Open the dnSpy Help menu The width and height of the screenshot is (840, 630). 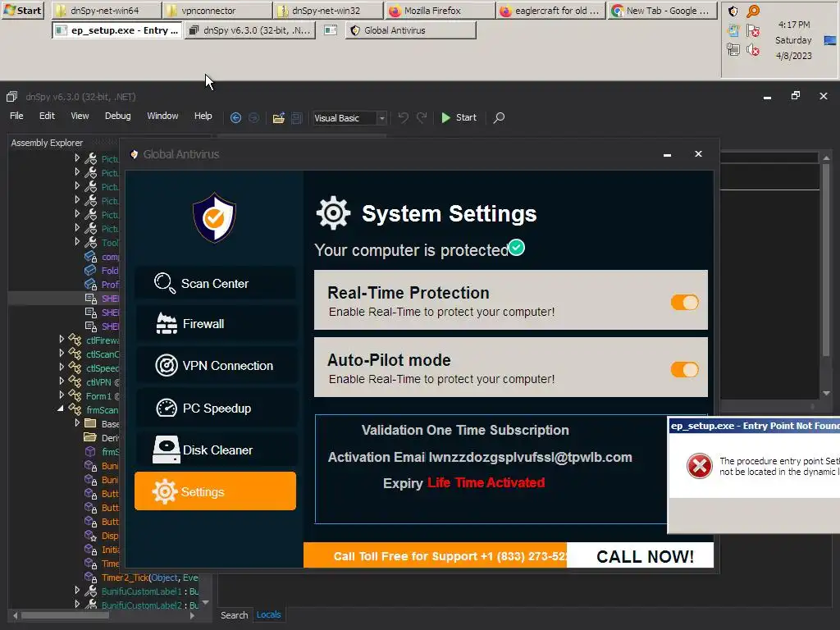pyautogui.click(x=203, y=116)
